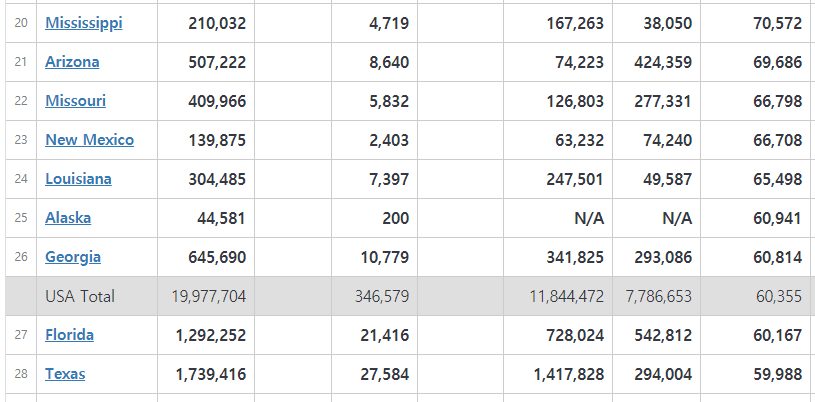815x402 pixels.
Task: Select USA Total deaths value 346,579
Action: click(x=382, y=296)
